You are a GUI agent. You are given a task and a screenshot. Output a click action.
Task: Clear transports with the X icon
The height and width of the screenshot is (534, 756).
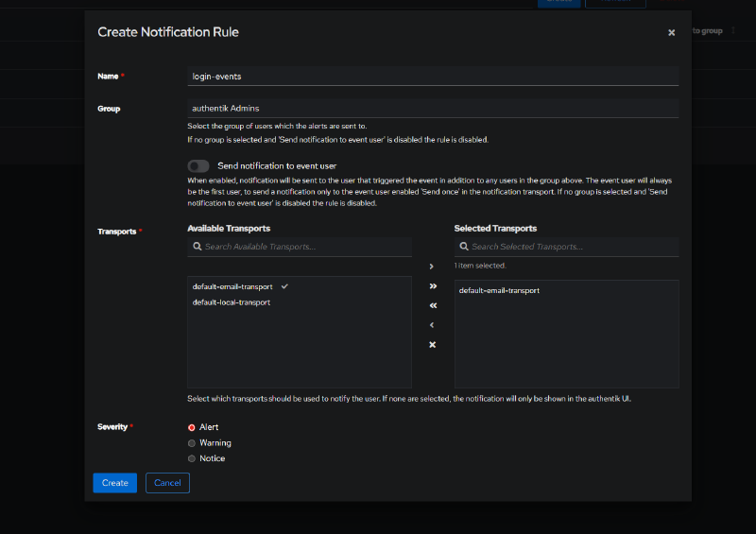pyautogui.click(x=433, y=344)
